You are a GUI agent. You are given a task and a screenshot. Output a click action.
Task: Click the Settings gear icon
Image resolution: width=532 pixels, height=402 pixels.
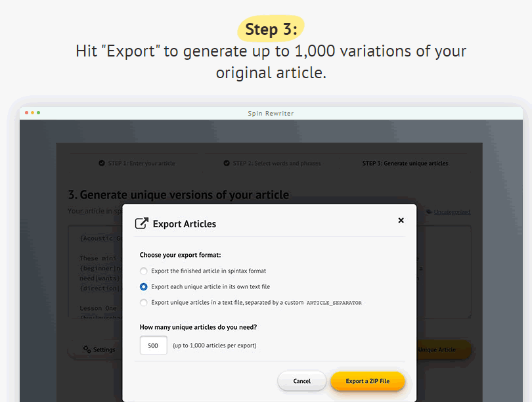(x=87, y=349)
